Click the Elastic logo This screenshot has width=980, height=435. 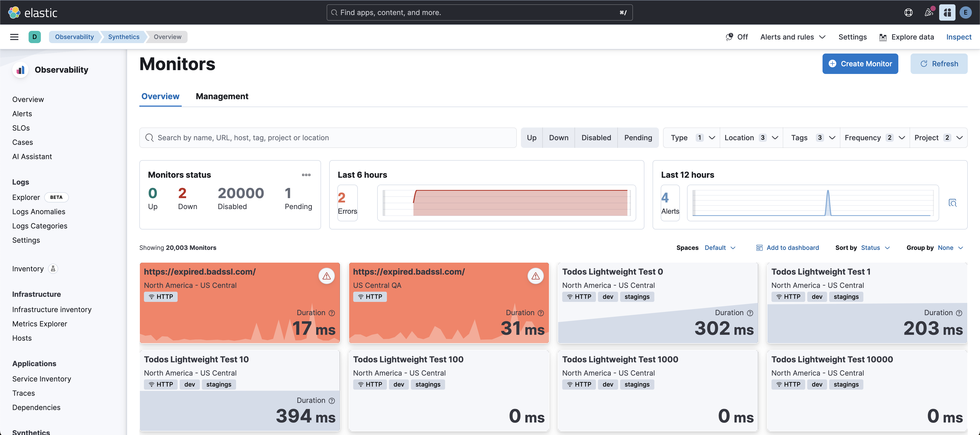(33, 12)
